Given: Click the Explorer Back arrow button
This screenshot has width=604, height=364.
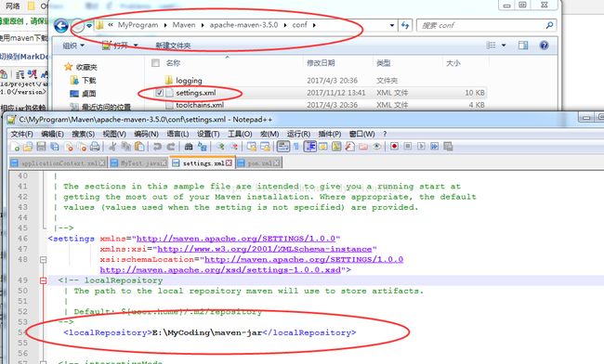Looking at the screenshot, I should (x=60, y=26).
